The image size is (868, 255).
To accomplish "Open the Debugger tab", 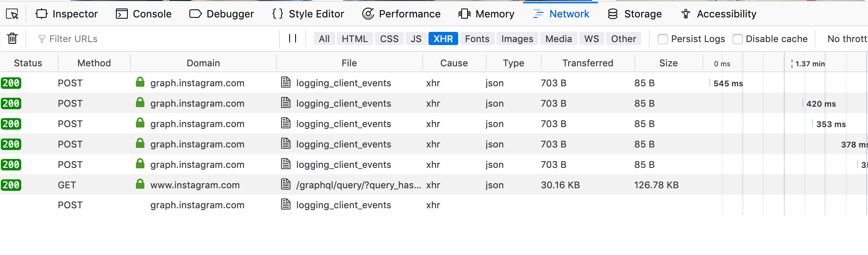I will (222, 14).
